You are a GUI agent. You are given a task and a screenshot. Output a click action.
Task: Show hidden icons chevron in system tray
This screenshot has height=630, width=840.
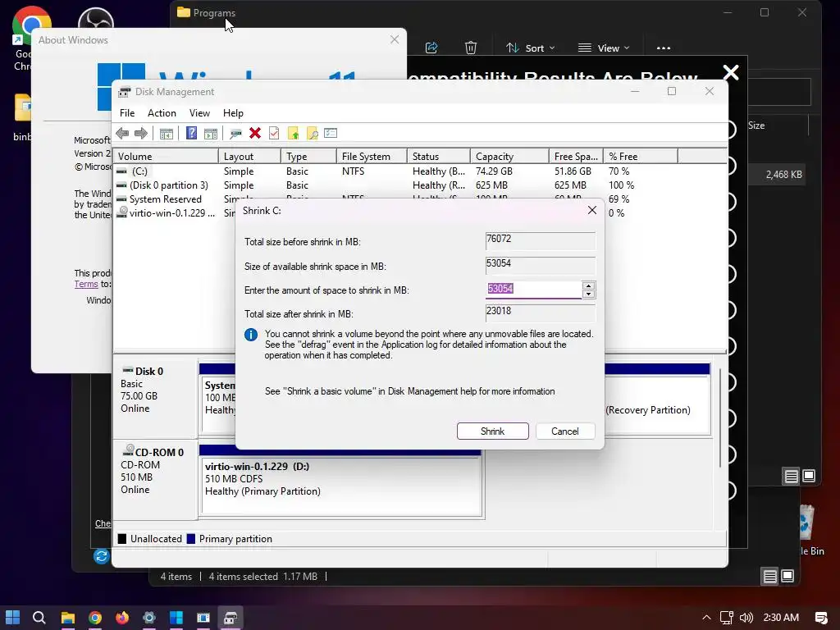point(706,618)
